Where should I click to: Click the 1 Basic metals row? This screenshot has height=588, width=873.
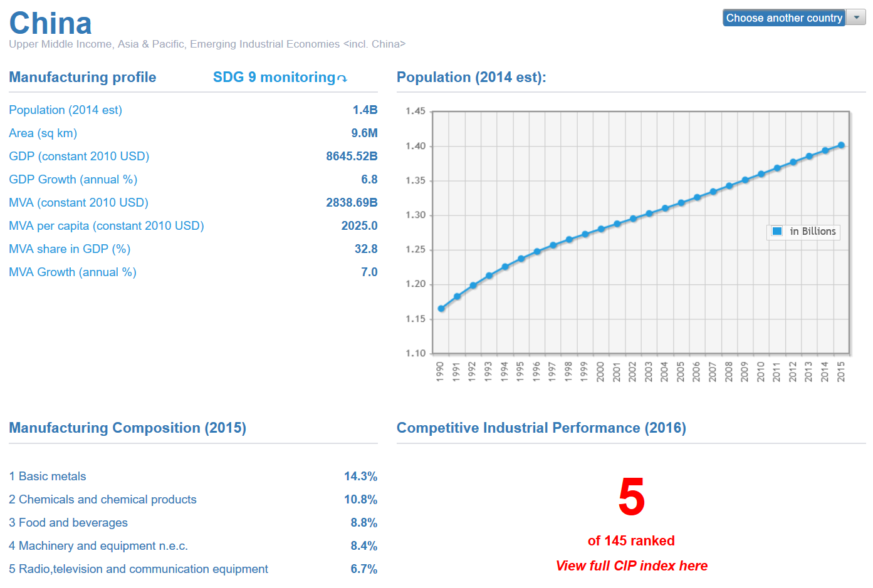tap(193, 477)
